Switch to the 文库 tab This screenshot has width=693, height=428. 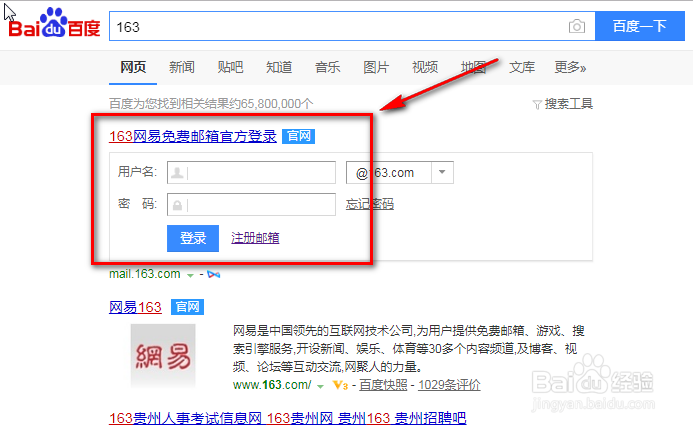click(522, 67)
